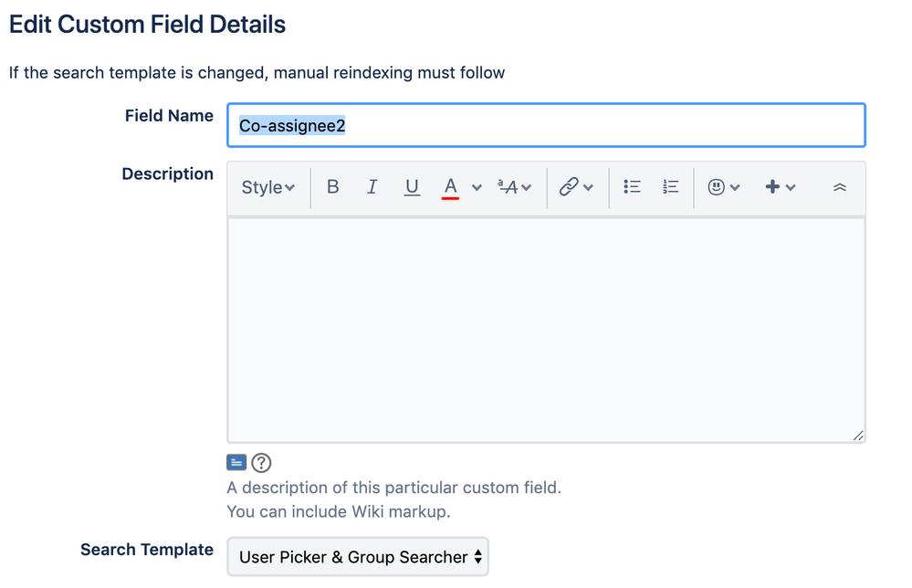The image size is (912, 588).
Task: Apply underline formatting in description toolbar
Action: [412, 186]
